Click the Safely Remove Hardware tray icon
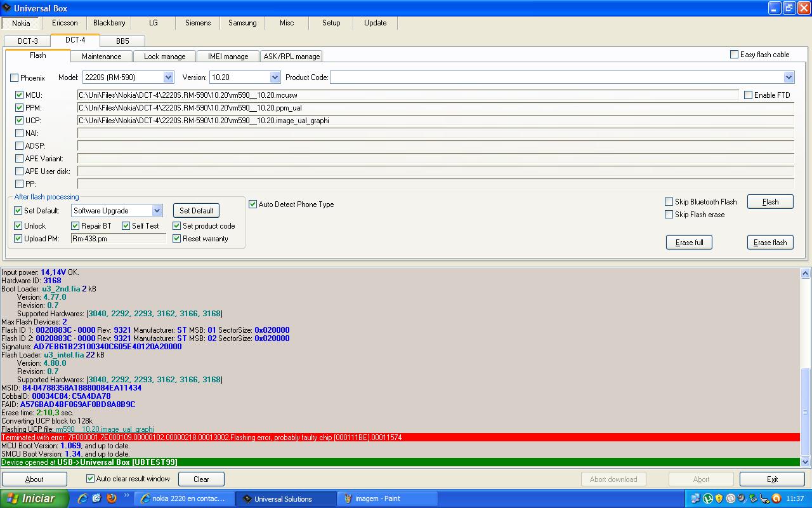Screen dimensions: 812x508 (754, 498)
